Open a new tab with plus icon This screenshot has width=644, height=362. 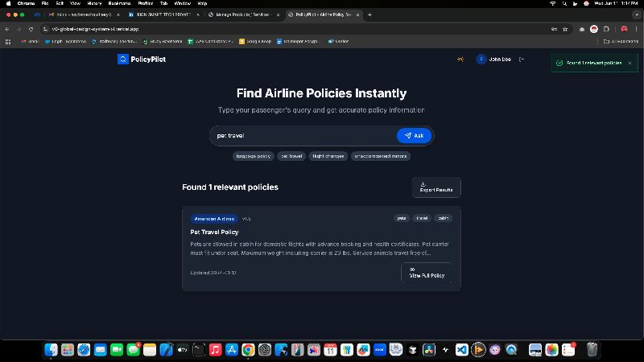pyautogui.click(x=369, y=14)
